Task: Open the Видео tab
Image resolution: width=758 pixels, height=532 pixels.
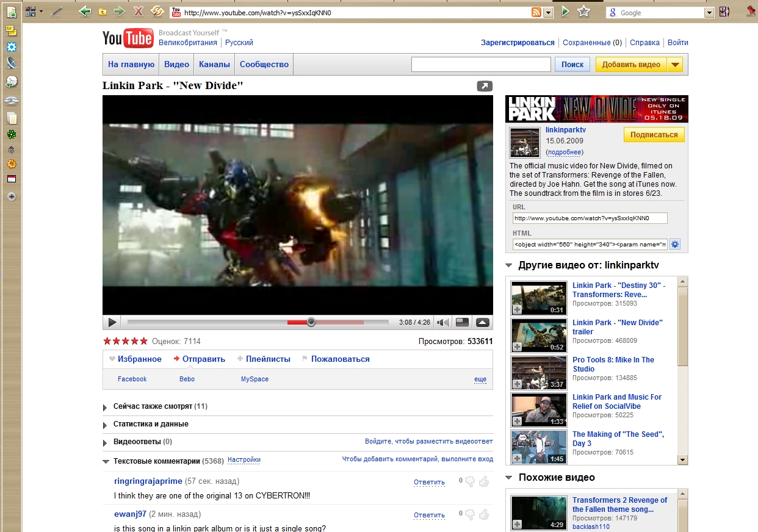Action: 177,65
